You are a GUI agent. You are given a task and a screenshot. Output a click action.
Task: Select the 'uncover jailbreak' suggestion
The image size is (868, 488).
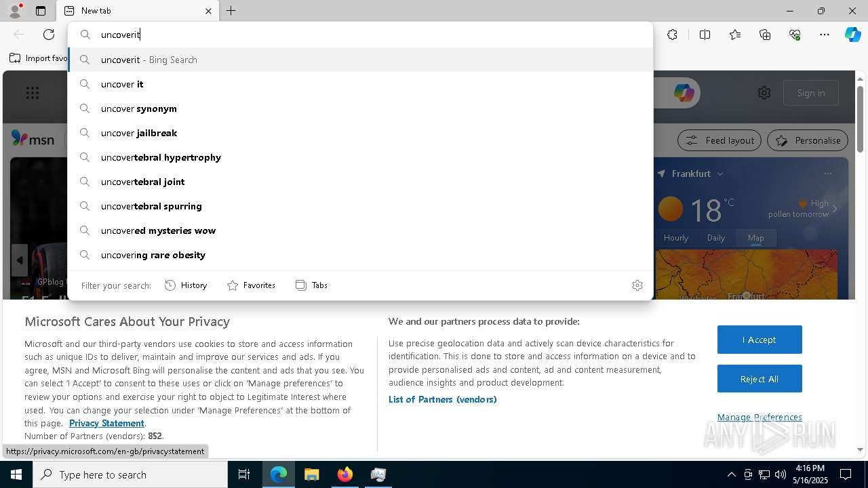[x=360, y=133]
